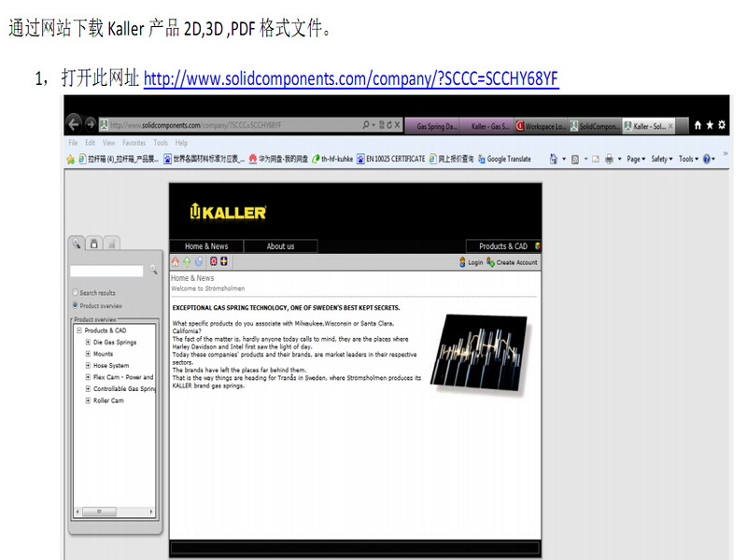Collapse the Products & CAD tree root
The width and height of the screenshot is (747, 560).
(79, 330)
